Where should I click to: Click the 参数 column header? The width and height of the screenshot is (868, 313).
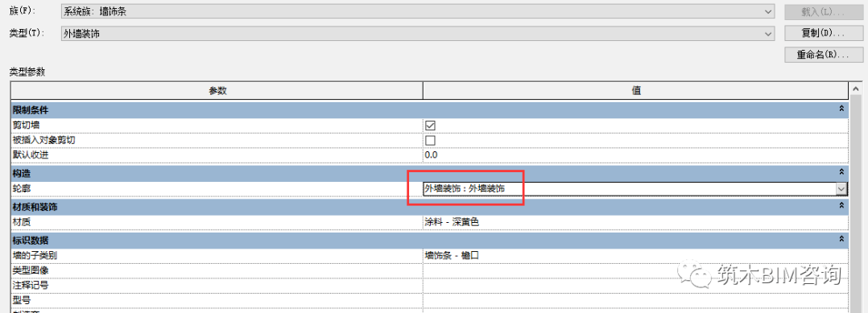click(217, 91)
